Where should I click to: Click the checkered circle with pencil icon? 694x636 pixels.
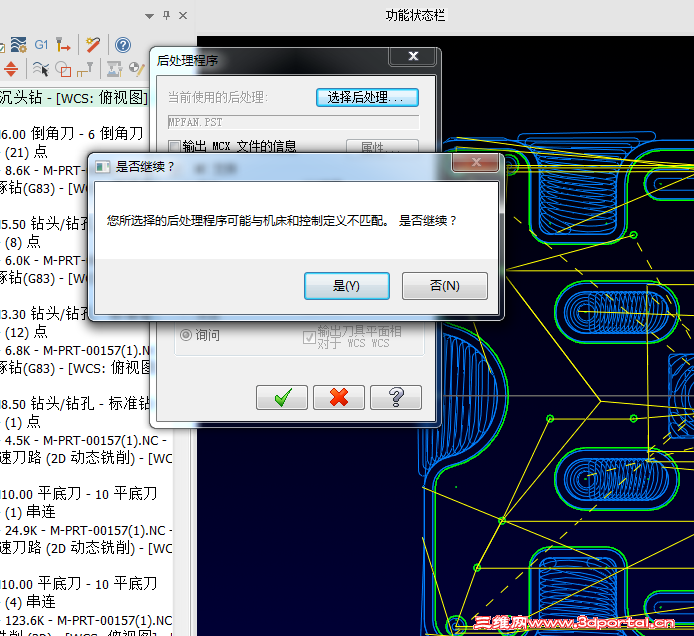tap(137, 69)
